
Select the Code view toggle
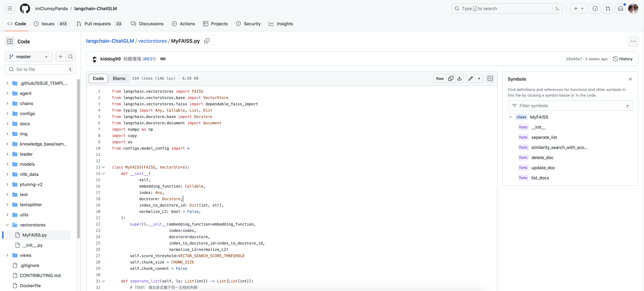98,78
